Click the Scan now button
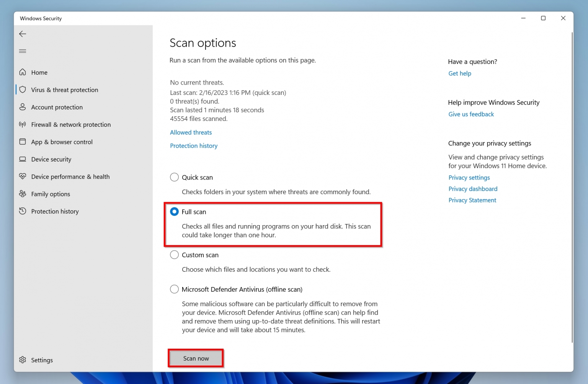The height and width of the screenshot is (384, 588). click(196, 358)
